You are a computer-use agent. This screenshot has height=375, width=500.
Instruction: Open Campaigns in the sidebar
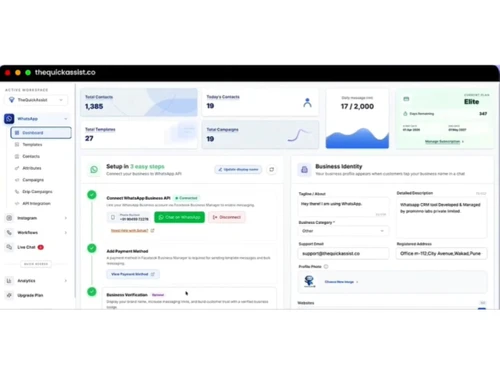coord(33,180)
